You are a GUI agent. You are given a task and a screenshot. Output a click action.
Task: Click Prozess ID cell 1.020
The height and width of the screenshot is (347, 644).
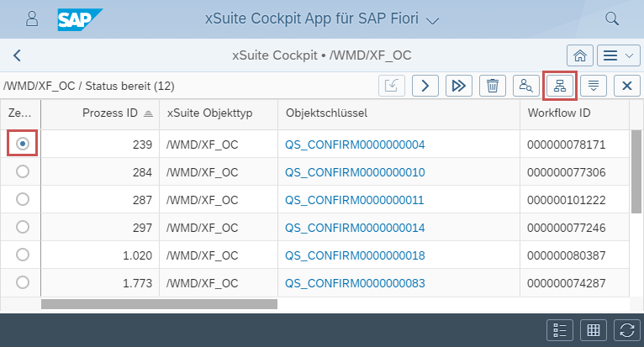point(100,255)
